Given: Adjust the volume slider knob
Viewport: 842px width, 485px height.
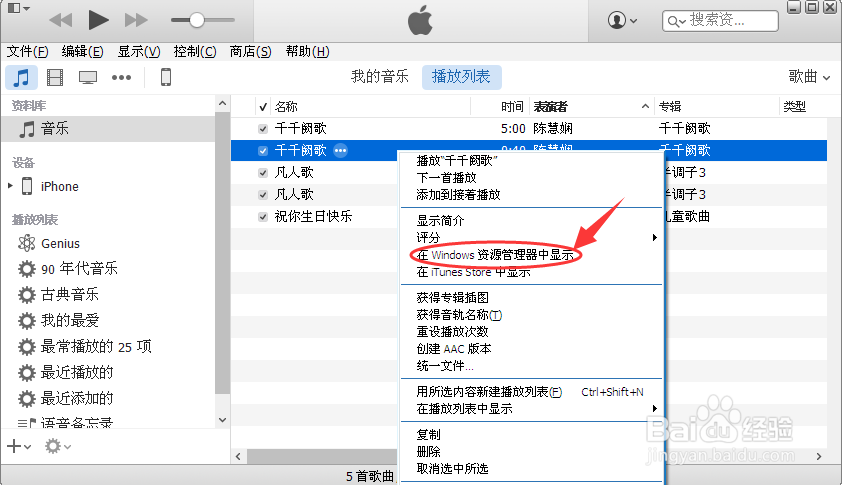Looking at the screenshot, I should click(x=197, y=20).
